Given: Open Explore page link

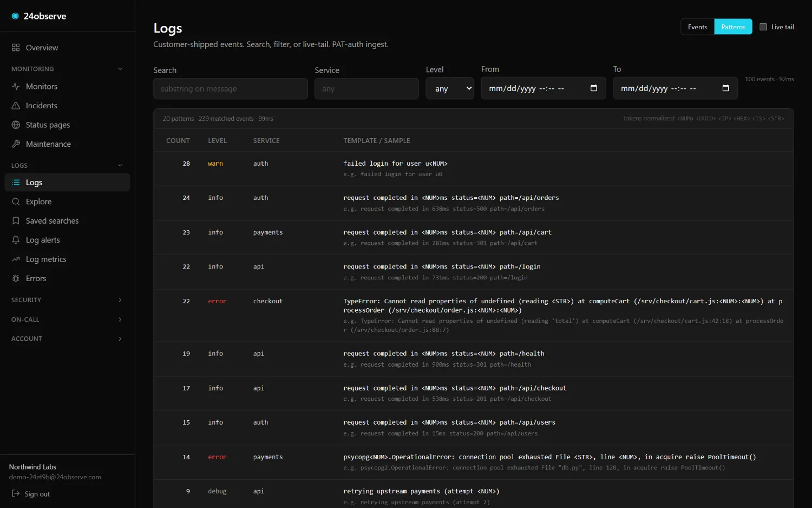Looking at the screenshot, I should (x=67, y=201).
